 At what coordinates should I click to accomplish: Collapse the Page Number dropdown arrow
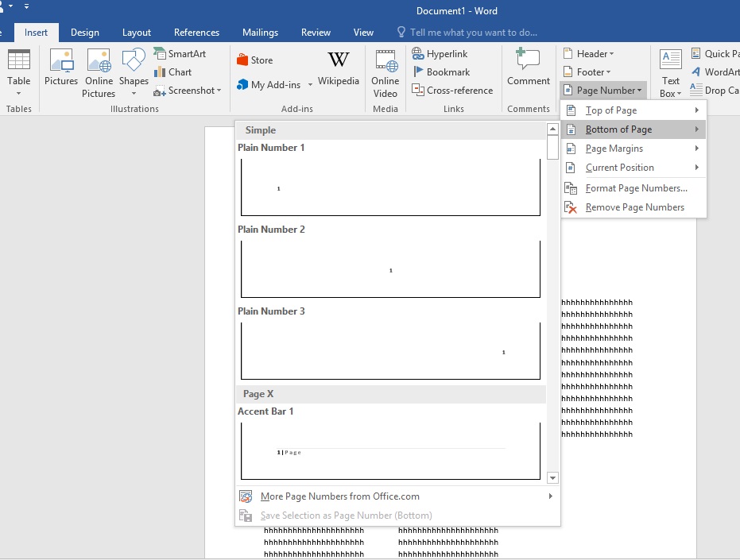639,90
